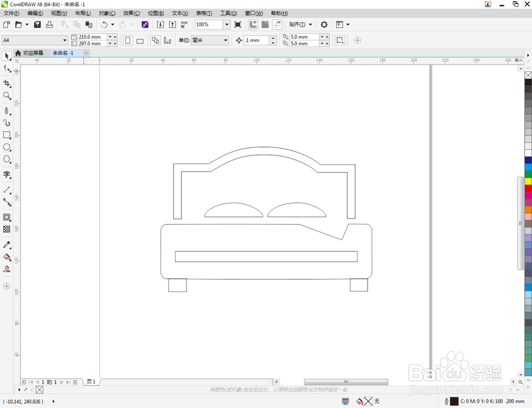Click the Save icon
Viewport: 532px width, 408px height.
coord(37,25)
